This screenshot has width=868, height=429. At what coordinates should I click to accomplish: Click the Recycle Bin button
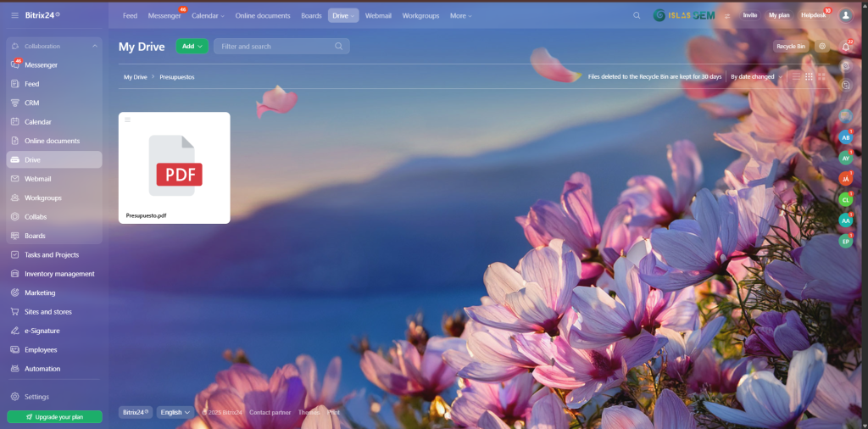pyautogui.click(x=790, y=47)
